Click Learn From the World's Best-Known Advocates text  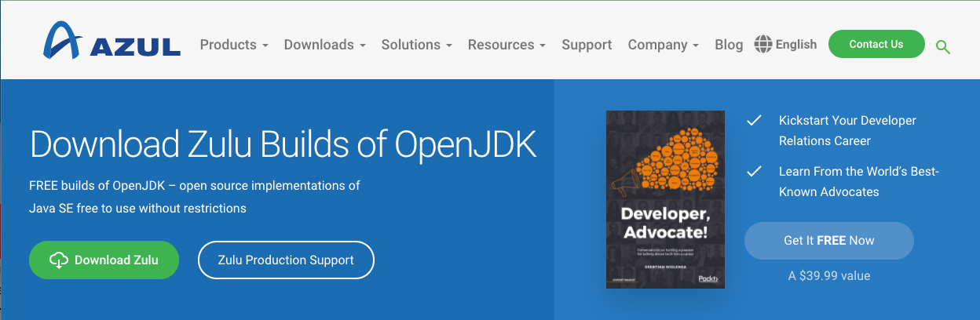point(858,181)
